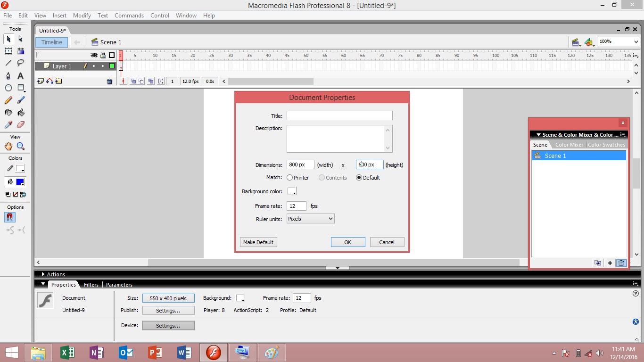Insert a new layer in the timeline
644x362 pixels.
tap(40, 81)
